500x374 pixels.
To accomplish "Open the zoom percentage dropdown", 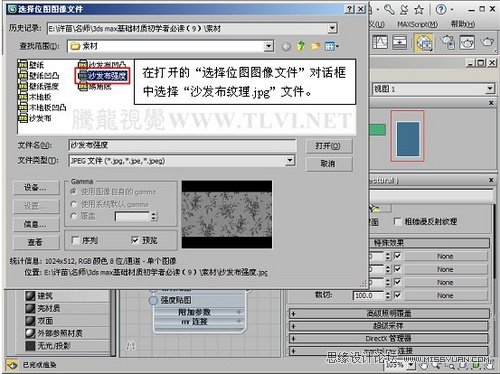I will tap(411, 365).
